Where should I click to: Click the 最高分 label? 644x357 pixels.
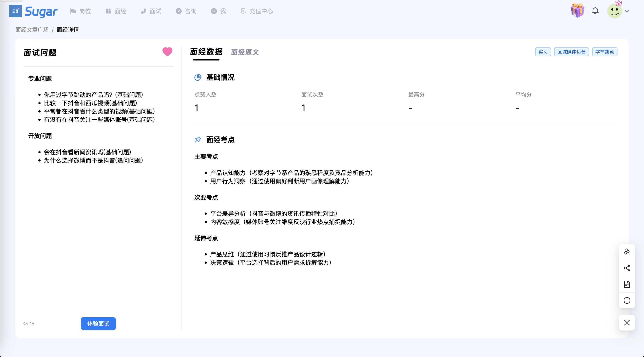(416, 94)
